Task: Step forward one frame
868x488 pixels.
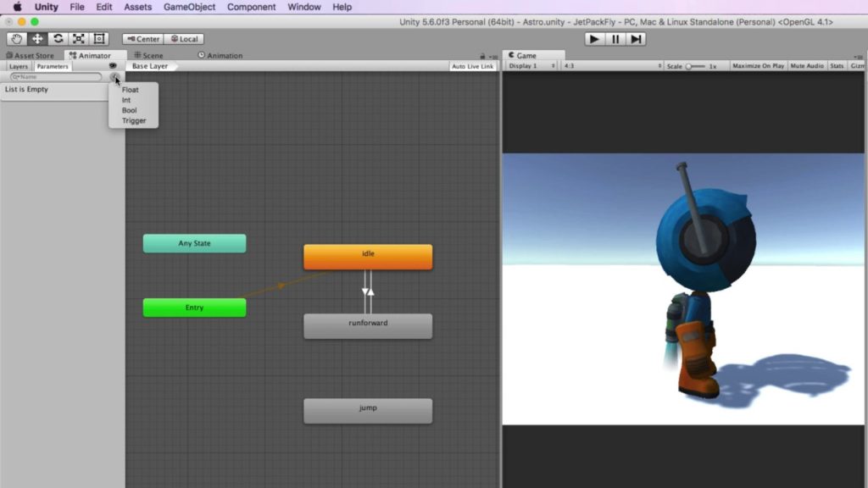Action: click(x=636, y=39)
